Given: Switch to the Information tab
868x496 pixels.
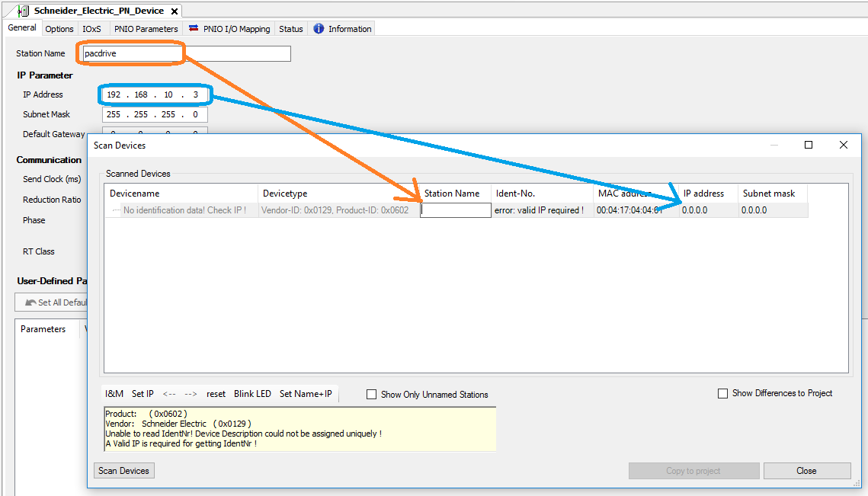Looking at the screenshot, I should 342,29.
